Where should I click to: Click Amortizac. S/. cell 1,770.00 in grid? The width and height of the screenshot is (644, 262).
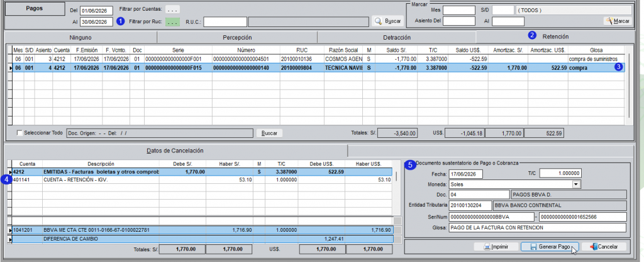pyautogui.click(x=508, y=68)
